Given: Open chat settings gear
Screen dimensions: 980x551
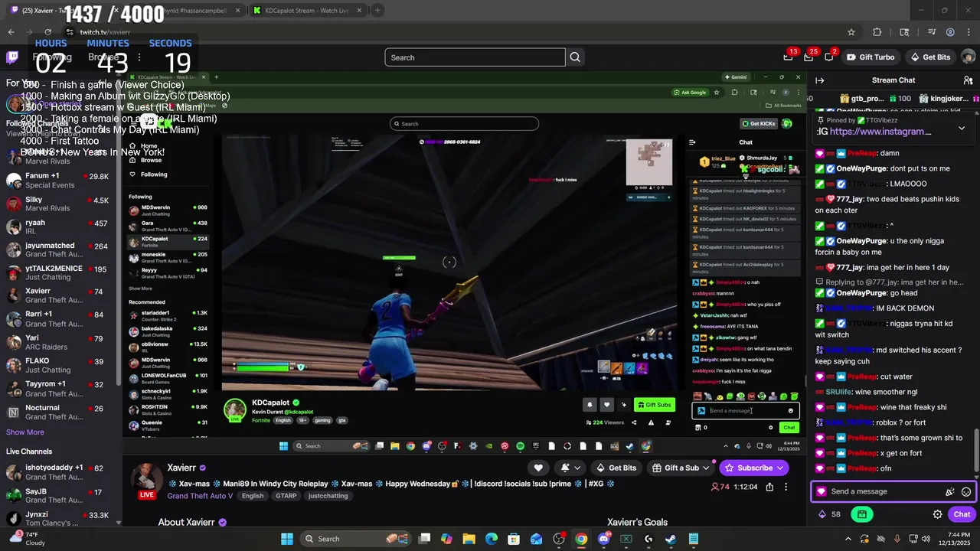Looking at the screenshot, I should pyautogui.click(x=937, y=514).
